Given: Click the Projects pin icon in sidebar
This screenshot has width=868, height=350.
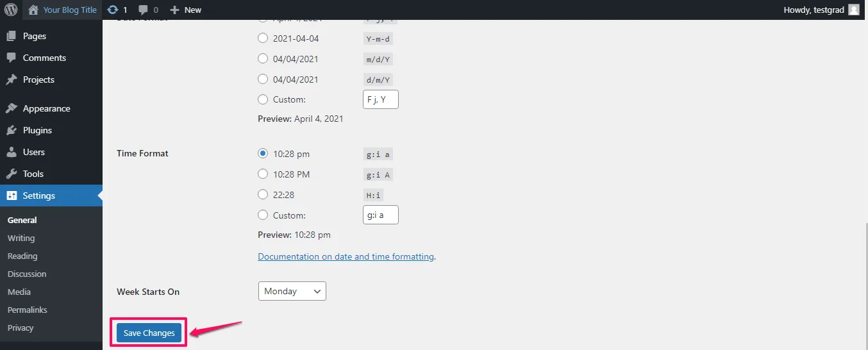Looking at the screenshot, I should pyautogui.click(x=12, y=80).
